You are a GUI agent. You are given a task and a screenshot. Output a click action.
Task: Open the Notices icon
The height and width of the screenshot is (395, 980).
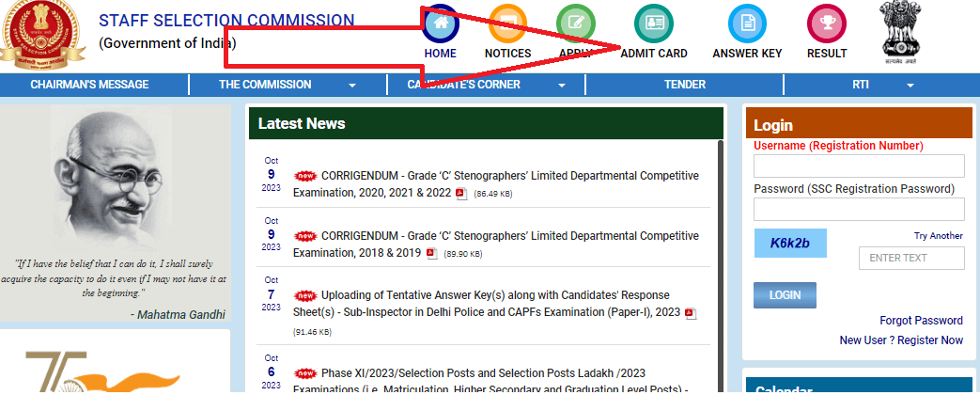507,24
